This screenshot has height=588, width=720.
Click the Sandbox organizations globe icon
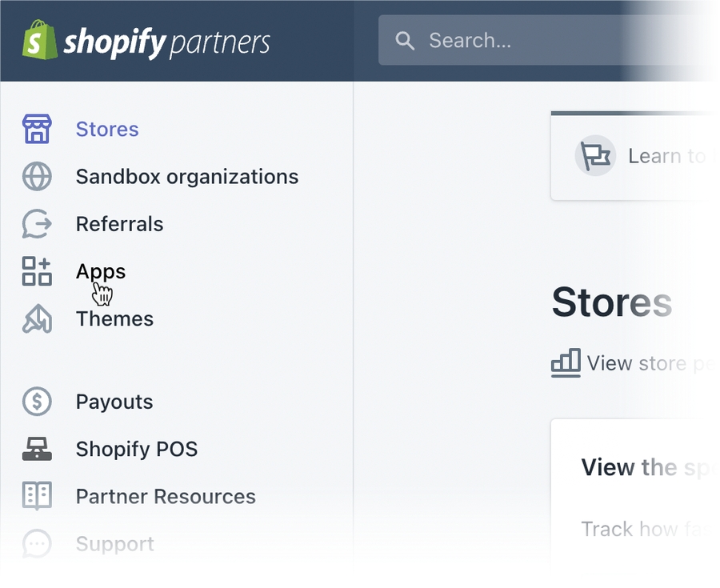click(x=37, y=177)
